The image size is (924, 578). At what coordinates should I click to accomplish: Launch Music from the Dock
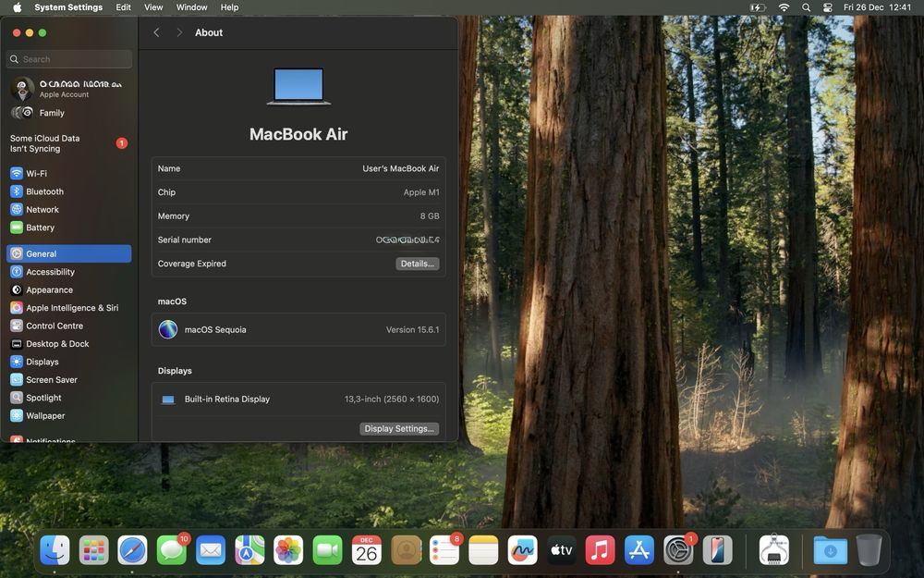pyautogui.click(x=600, y=550)
